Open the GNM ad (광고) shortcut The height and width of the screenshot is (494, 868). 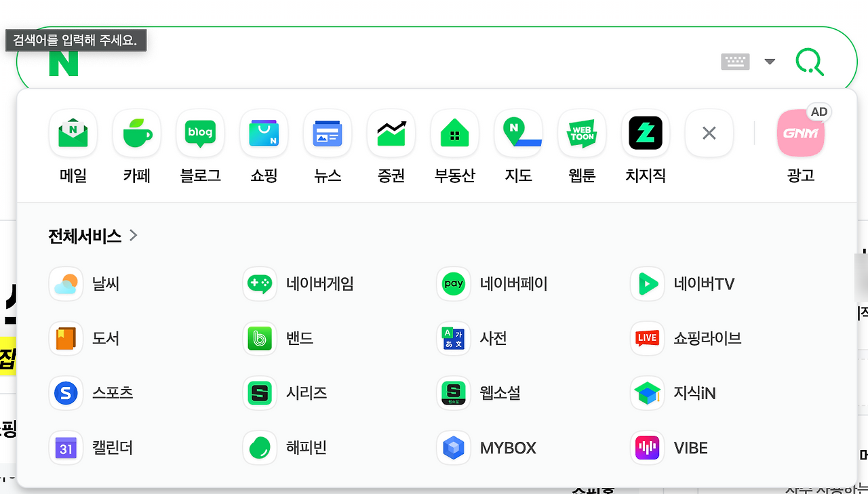pyautogui.click(x=801, y=147)
